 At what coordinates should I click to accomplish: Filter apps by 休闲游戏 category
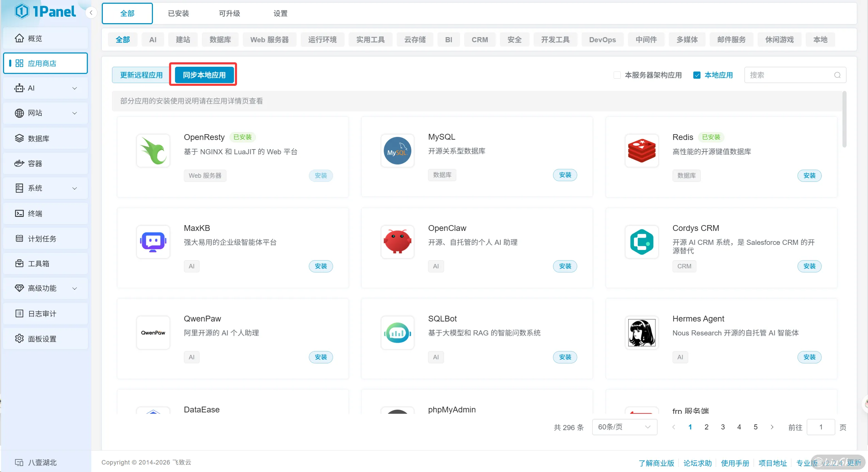(x=779, y=40)
